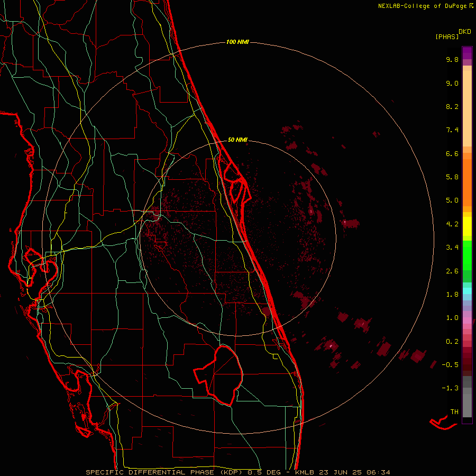The image size is (476, 476).
Task: Click the '5.0' value on the color scale
Action: [x=452, y=200]
